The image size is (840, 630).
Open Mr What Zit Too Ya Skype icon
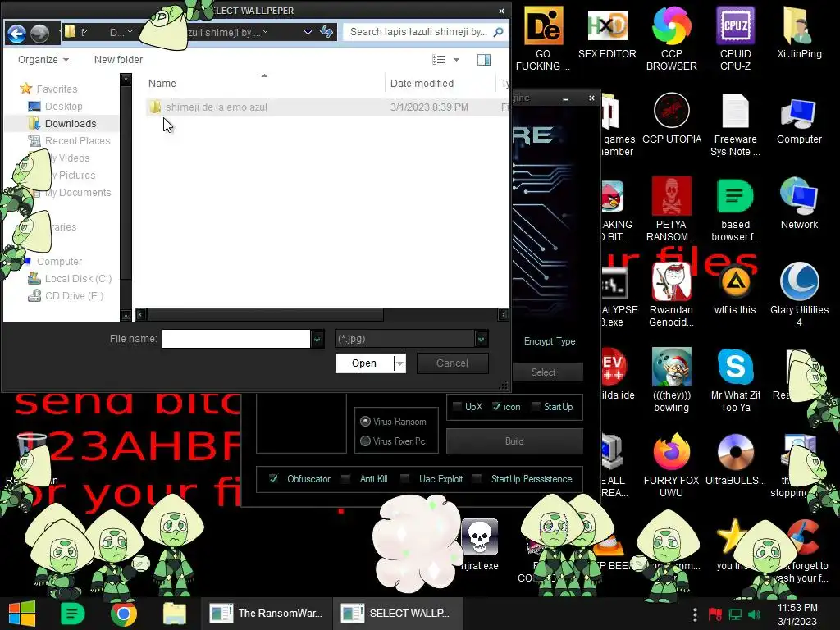tap(735, 380)
